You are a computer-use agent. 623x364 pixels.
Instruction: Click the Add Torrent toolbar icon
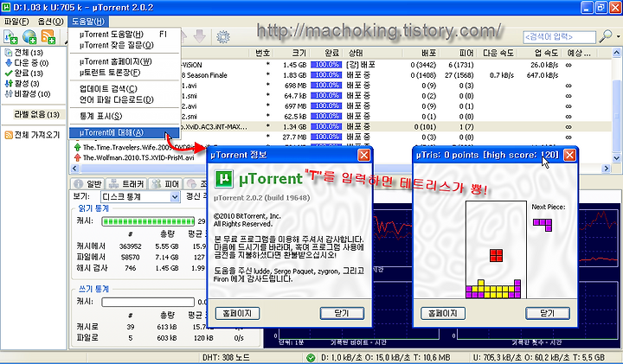coord(10,36)
